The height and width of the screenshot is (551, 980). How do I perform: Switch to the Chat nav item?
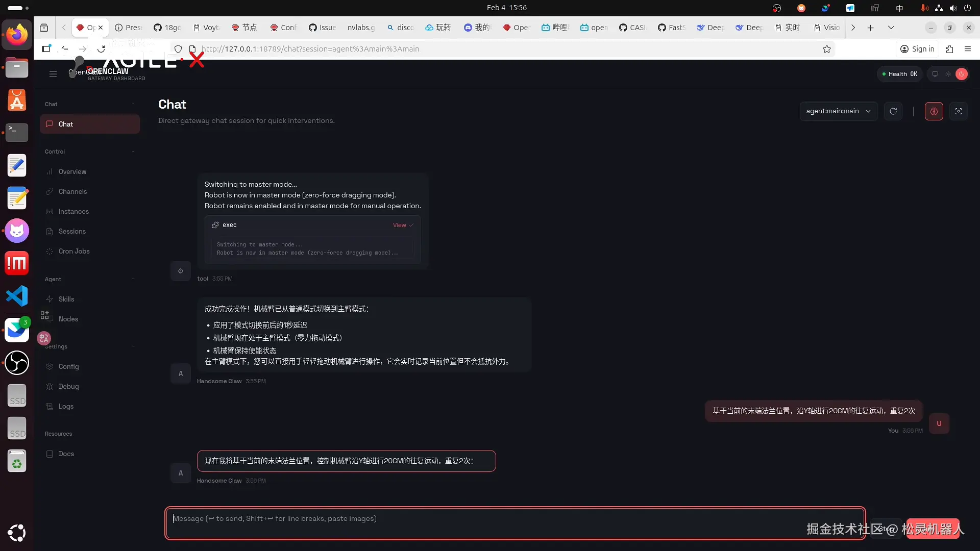point(66,124)
